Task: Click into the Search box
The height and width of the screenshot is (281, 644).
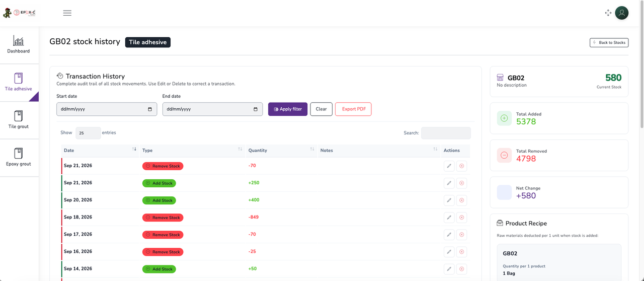Action: (446, 133)
